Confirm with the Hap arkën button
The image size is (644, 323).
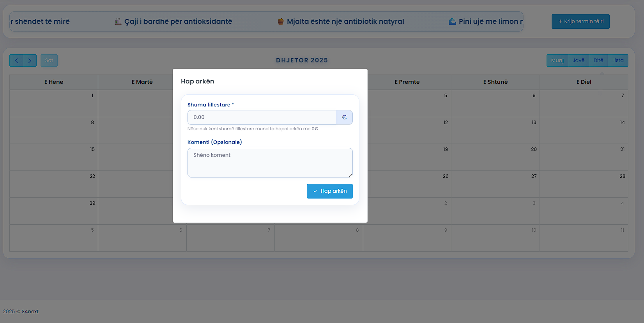329,191
